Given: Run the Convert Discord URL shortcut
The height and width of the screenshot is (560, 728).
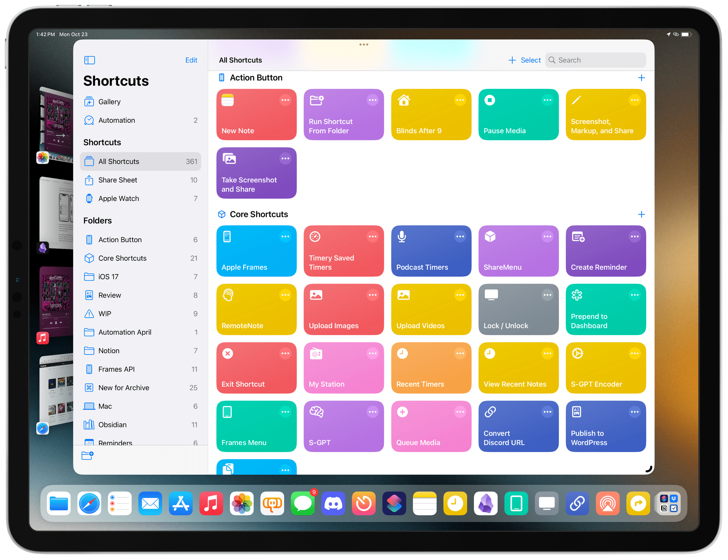Looking at the screenshot, I should [x=519, y=426].
